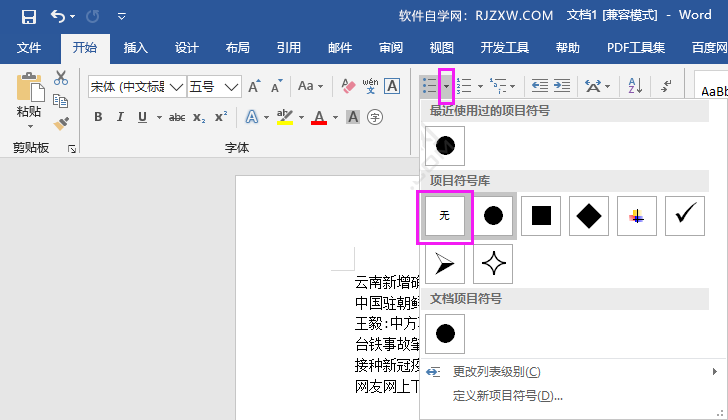The width and height of the screenshot is (728, 420).
Task: Open the undo history dropdown arrow
Action: pyautogui.click(x=72, y=17)
